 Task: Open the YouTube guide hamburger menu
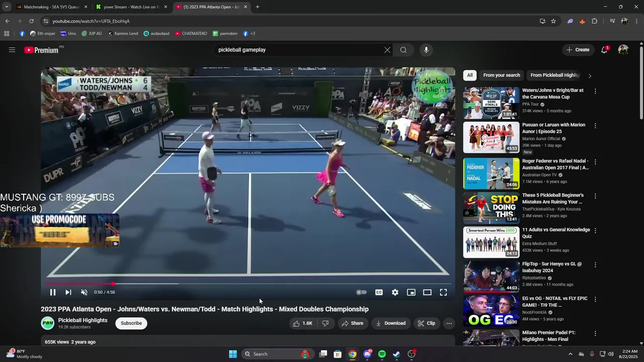coord(12,50)
